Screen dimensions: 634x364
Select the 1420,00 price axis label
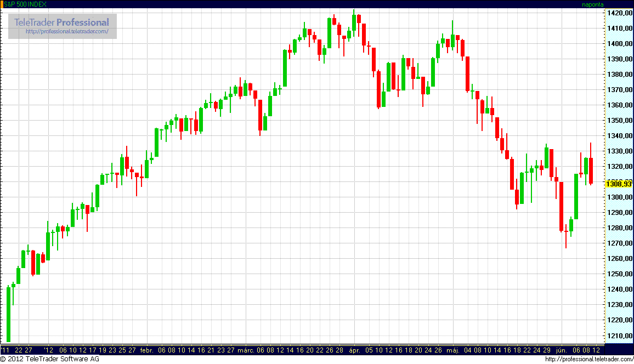click(619, 13)
